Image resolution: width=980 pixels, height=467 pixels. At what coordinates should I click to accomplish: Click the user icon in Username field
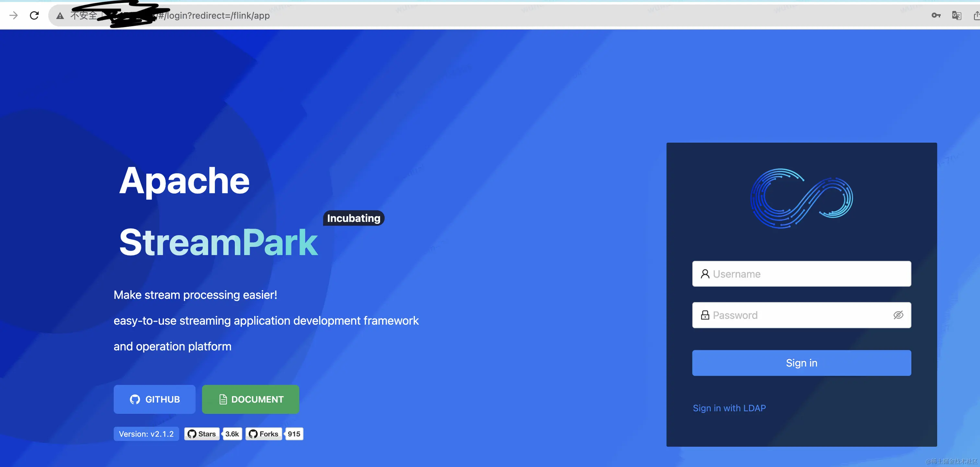pos(705,274)
